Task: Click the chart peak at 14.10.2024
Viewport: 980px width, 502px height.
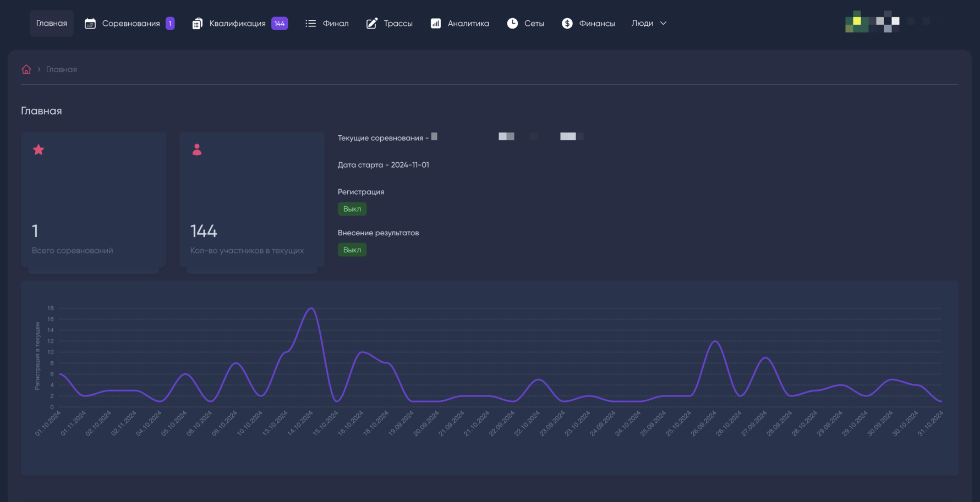Action: (x=312, y=308)
